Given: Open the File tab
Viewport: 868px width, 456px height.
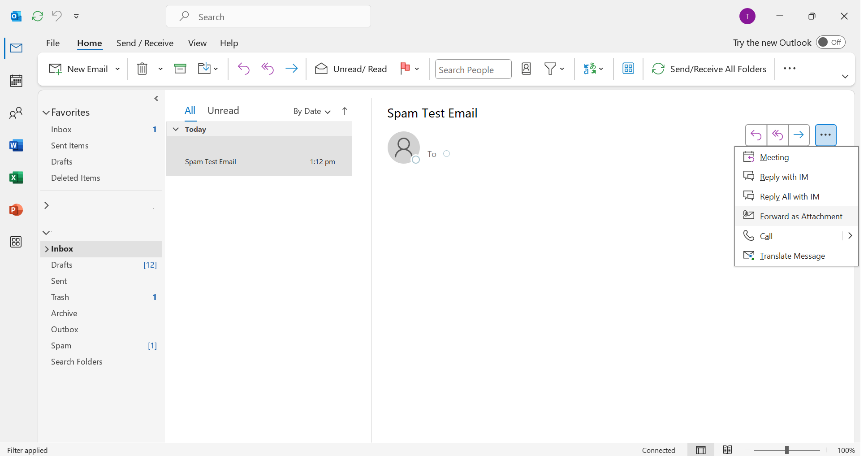Looking at the screenshot, I should [53, 43].
